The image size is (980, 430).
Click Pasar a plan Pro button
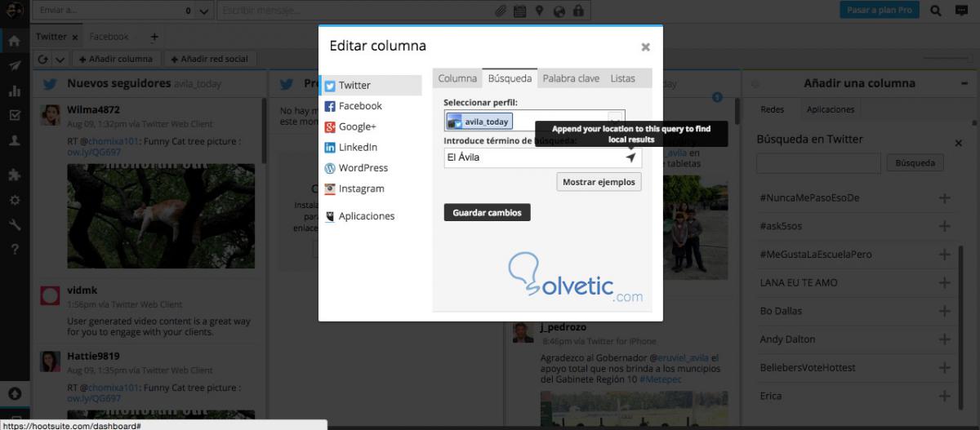880,11
